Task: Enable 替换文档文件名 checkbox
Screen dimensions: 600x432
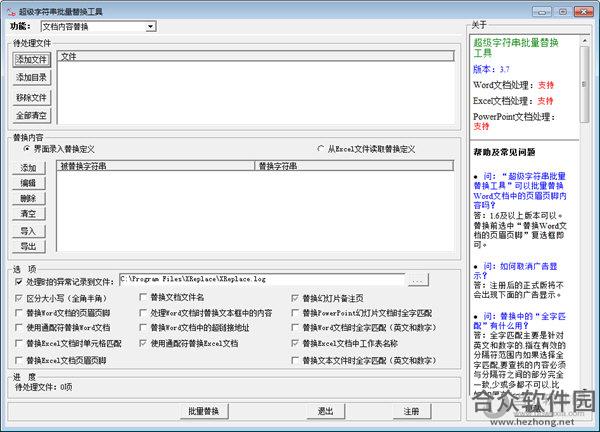Action: [143, 297]
